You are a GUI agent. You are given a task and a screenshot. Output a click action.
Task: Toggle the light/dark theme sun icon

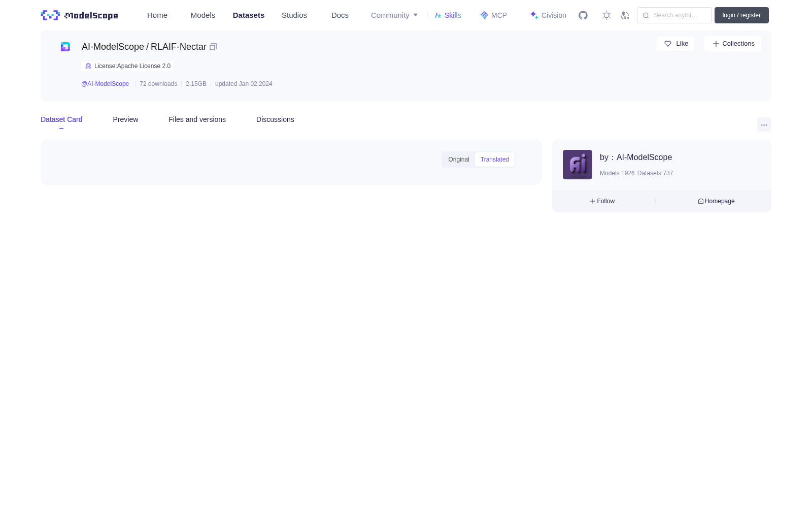tap(606, 15)
